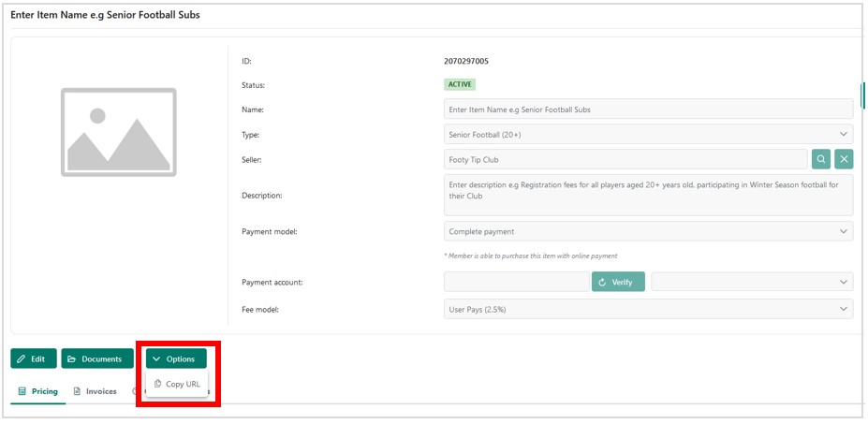868x424 pixels.
Task: Select Copy URL from Options menu
Action: pyautogui.click(x=177, y=384)
